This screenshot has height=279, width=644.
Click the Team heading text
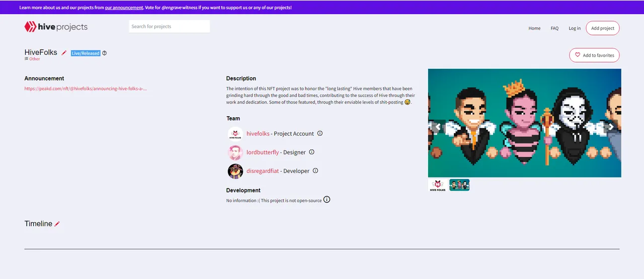(233, 119)
